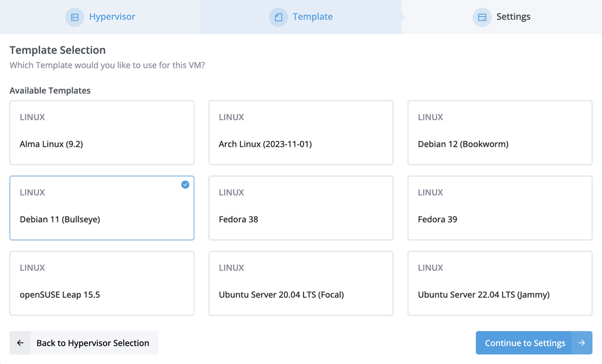Open the Template step tab
Image resolution: width=602 pixels, height=364 pixels.
pos(301,17)
